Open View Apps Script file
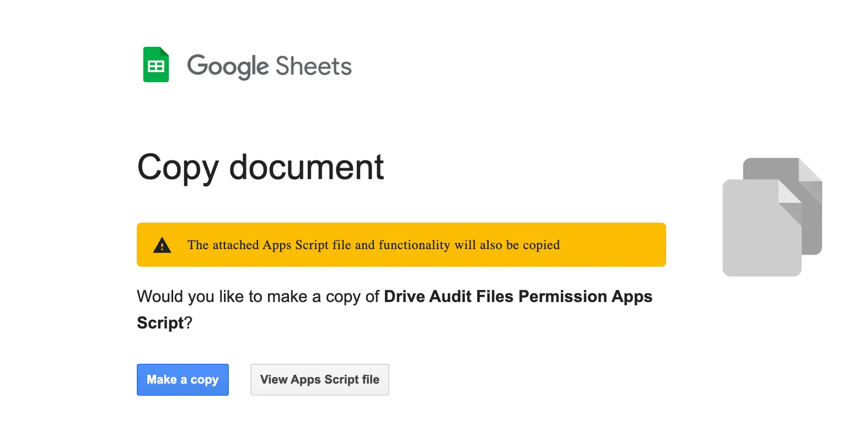Screen dimensions: 868x431 [320, 380]
